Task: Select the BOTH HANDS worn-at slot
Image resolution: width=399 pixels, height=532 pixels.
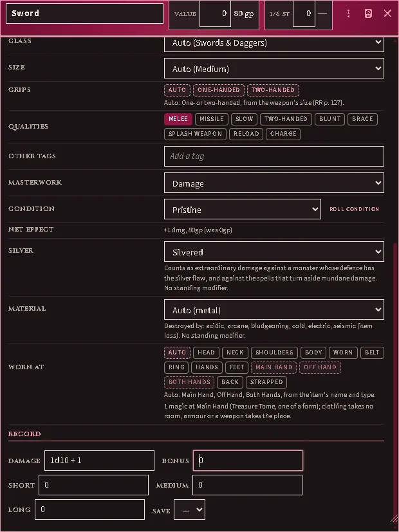Action: tap(189, 382)
